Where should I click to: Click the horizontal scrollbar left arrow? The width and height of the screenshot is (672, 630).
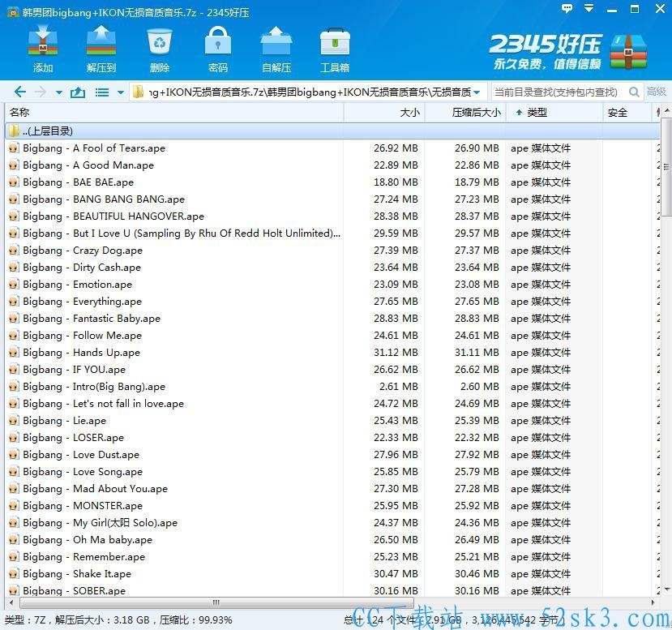coord(11,602)
